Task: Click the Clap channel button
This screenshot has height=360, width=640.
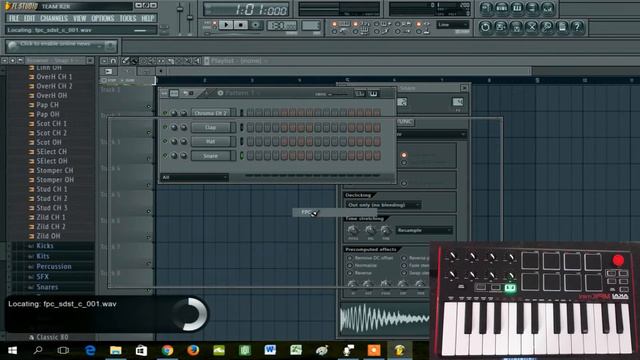Action: (211, 127)
